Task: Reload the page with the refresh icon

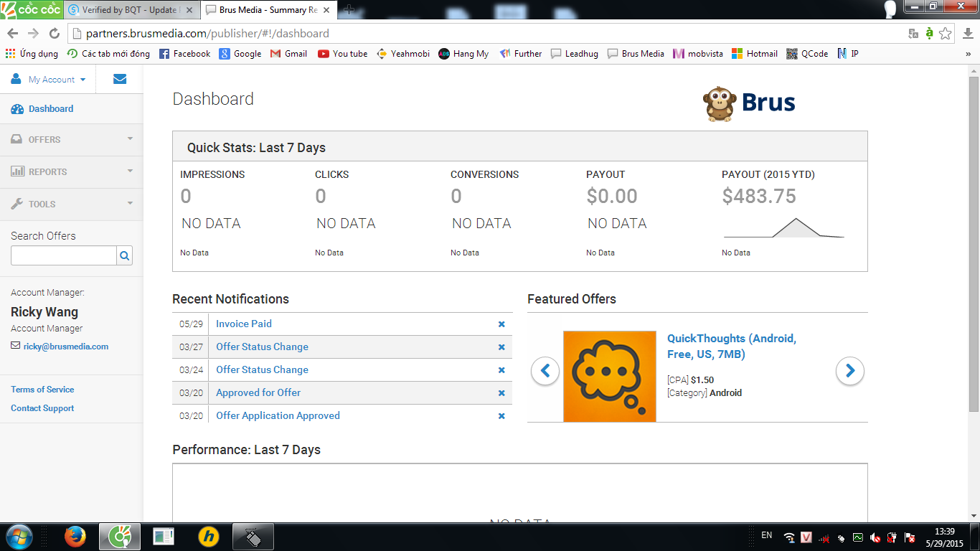Action: (x=54, y=34)
